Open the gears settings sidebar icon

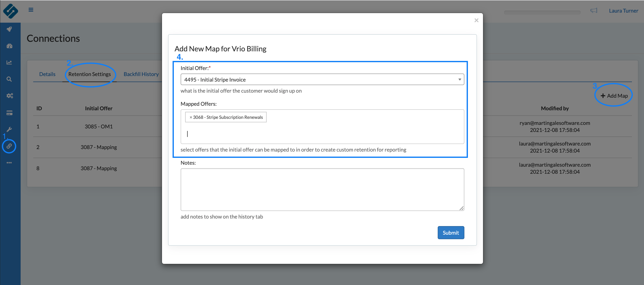9,96
